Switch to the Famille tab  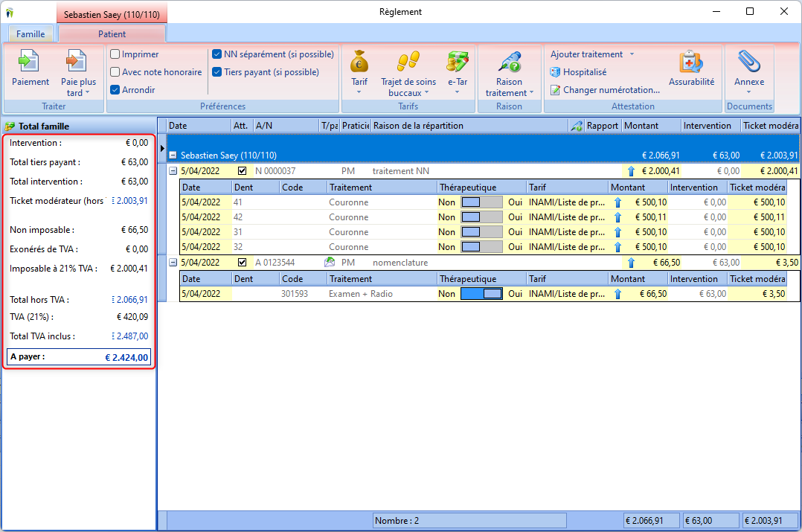[x=31, y=34]
